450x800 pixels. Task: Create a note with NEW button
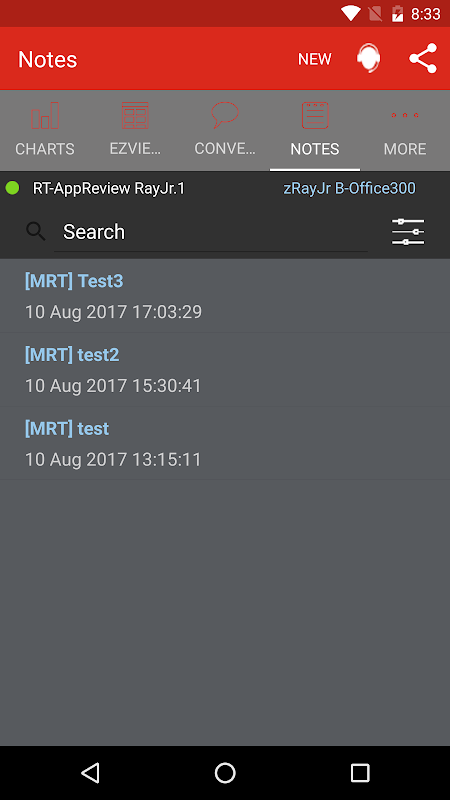point(315,59)
